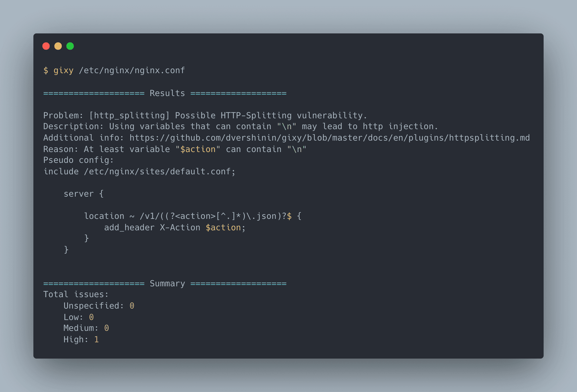Image resolution: width=577 pixels, height=392 pixels.
Task: Click the red close window button
Action: pyautogui.click(x=46, y=46)
